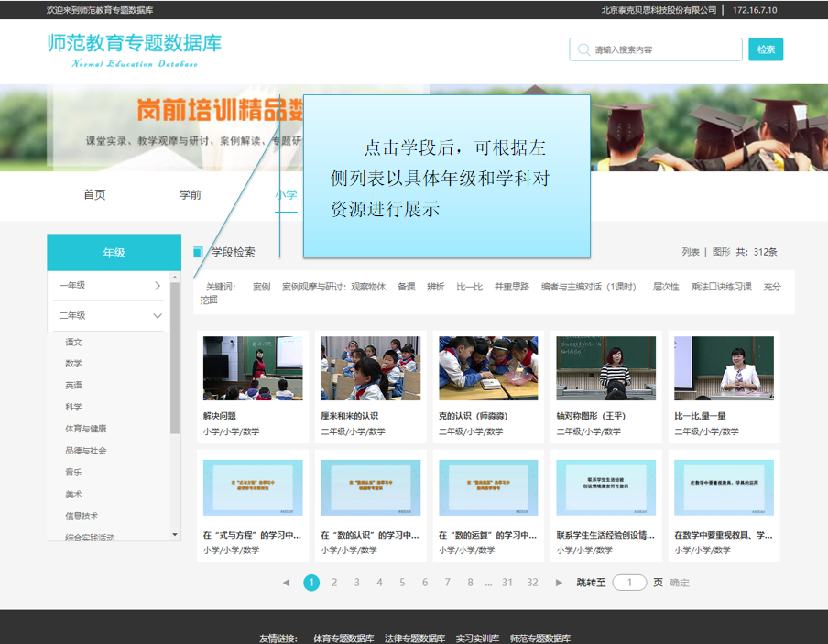
Task: Open the 首页 navigation tab
Action: (94, 195)
